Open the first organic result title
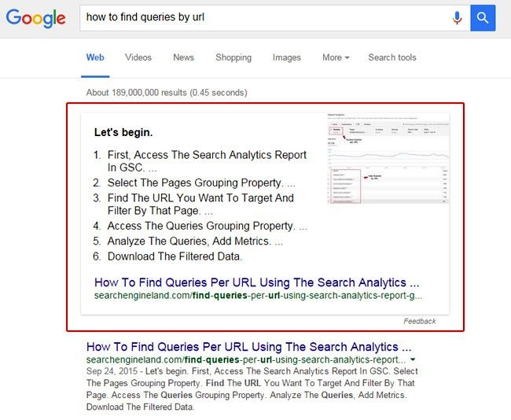Image resolution: width=511 pixels, height=420 pixels. click(x=248, y=346)
